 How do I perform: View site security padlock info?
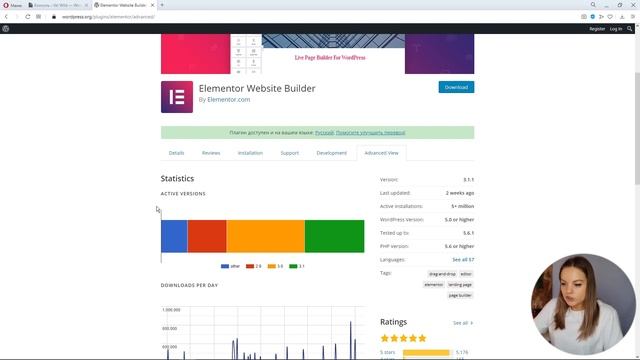pos(53,17)
